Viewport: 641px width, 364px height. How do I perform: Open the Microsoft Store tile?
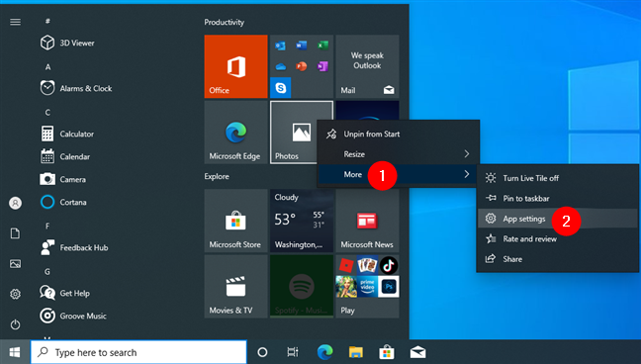pyautogui.click(x=235, y=221)
